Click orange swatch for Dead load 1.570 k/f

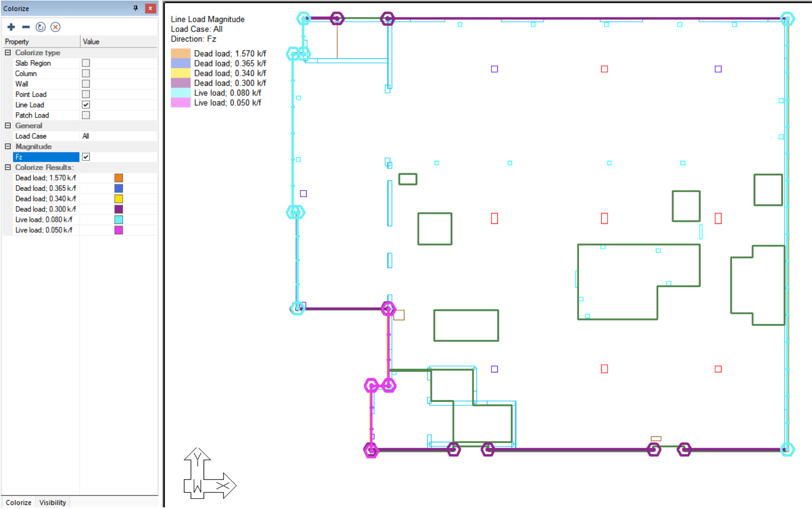(x=119, y=178)
